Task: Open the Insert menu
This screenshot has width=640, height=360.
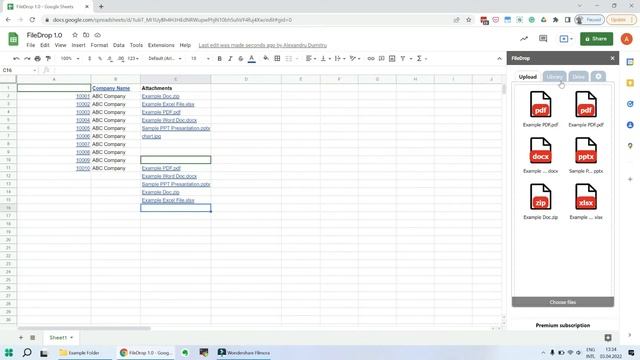Action: (78, 45)
